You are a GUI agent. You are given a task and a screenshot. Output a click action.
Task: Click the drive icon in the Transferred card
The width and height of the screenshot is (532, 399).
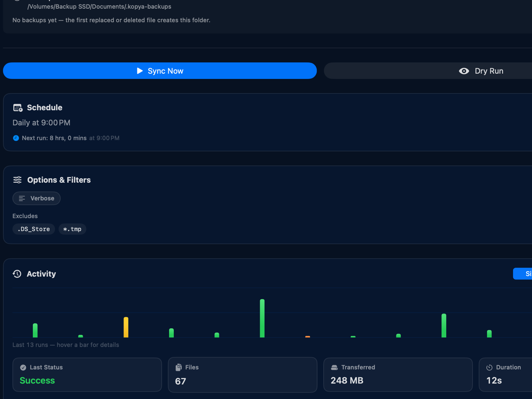[334, 368]
